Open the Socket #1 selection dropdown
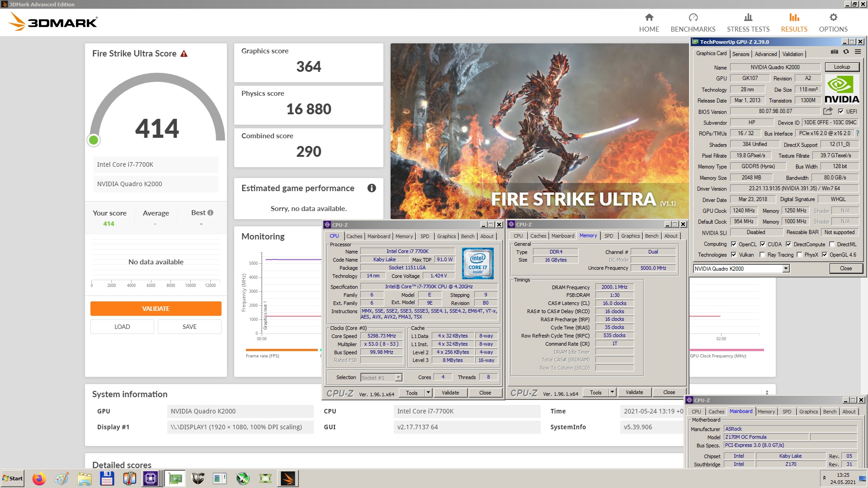Screen dimensions: 868x488 [x=398, y=377]
